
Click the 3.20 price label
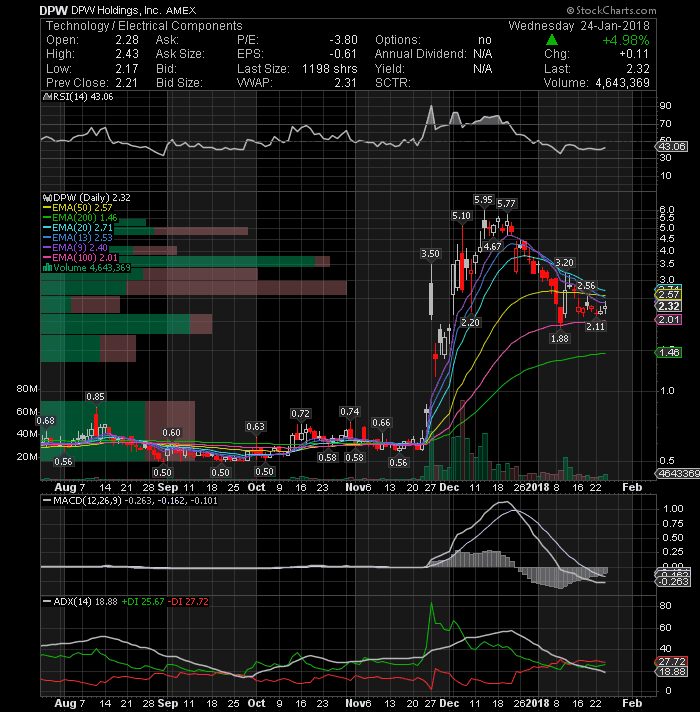pos(564,262)
